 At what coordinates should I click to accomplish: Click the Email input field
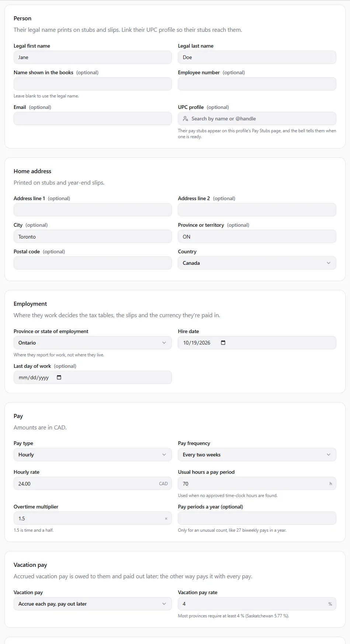click(93, 119)
